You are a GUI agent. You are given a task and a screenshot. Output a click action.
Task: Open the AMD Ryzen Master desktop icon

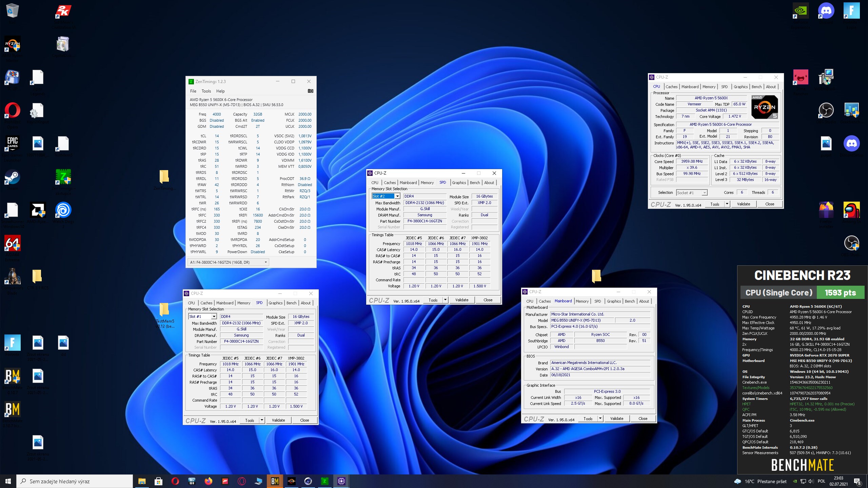pos(13,44)
